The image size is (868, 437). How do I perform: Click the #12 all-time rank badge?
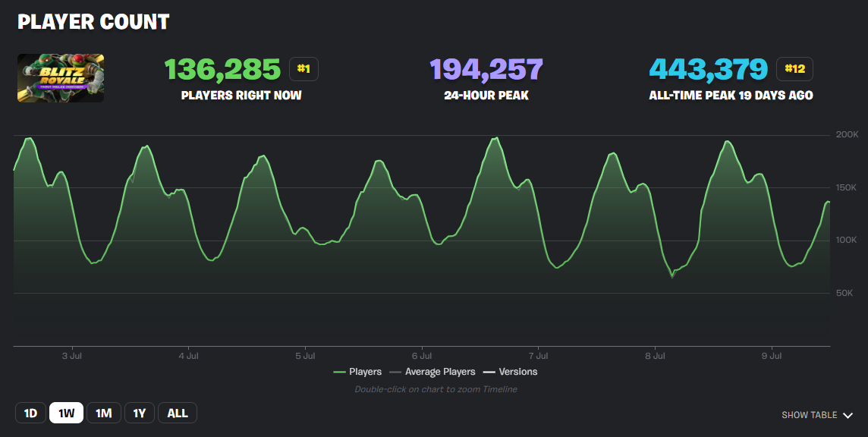[794, 69]
